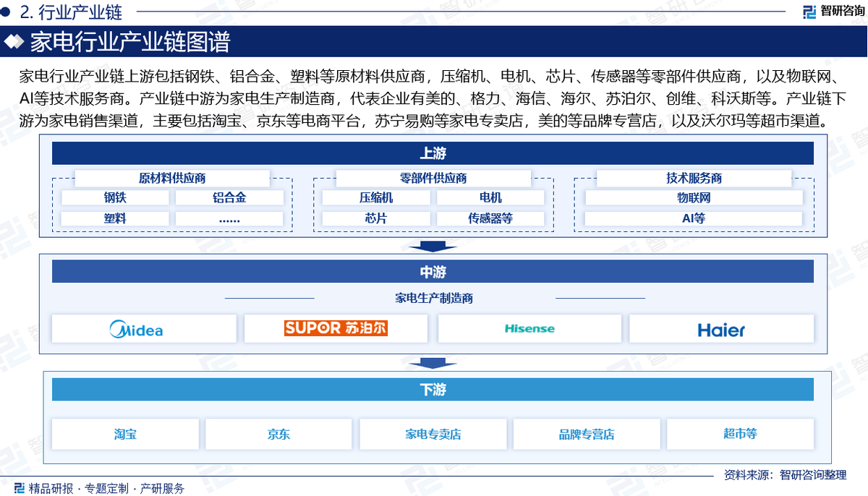Click the 京东 channel box
The width and height of the screenshot is (868, 496).
(x=278, y=435)
